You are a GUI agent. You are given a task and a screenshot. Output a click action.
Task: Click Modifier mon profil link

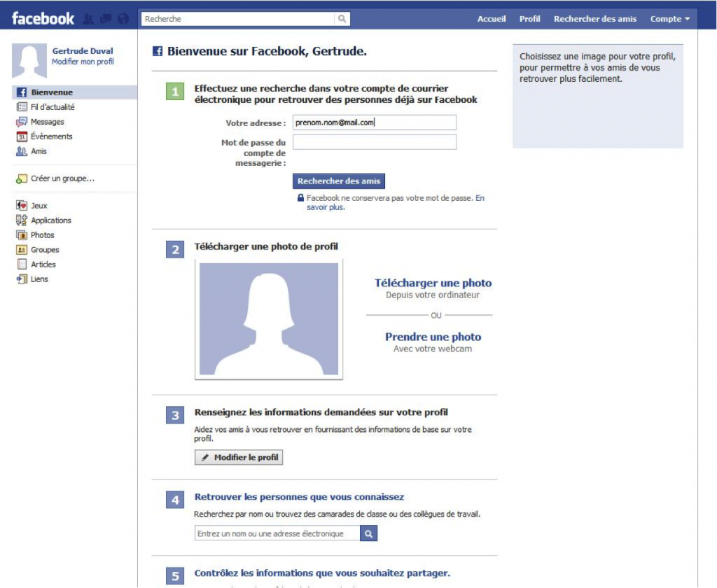83,62
